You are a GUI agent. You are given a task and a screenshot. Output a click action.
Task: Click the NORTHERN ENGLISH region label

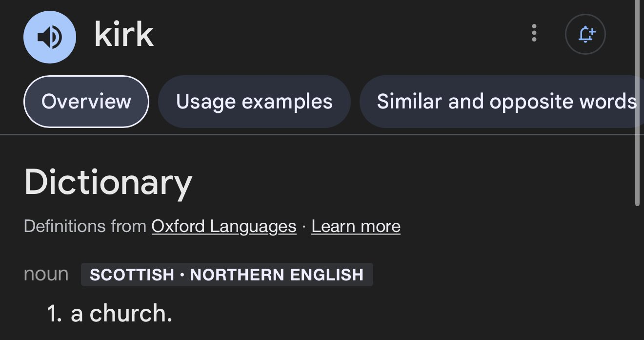277,275
